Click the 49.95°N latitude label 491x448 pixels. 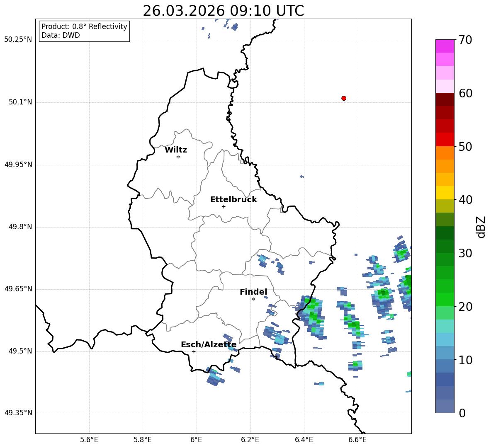pos(18,165)
